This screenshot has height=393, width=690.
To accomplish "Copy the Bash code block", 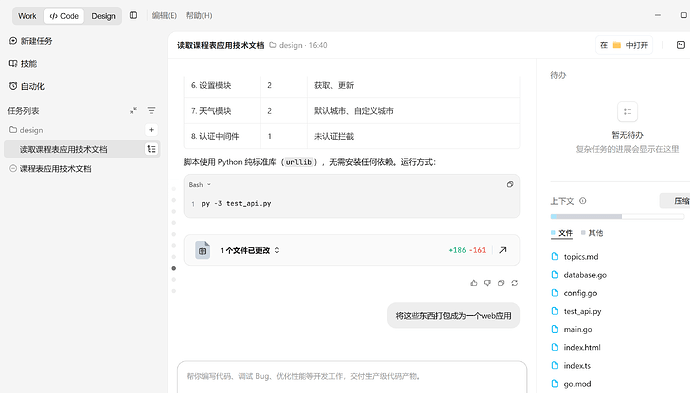I will click(510, 184).
